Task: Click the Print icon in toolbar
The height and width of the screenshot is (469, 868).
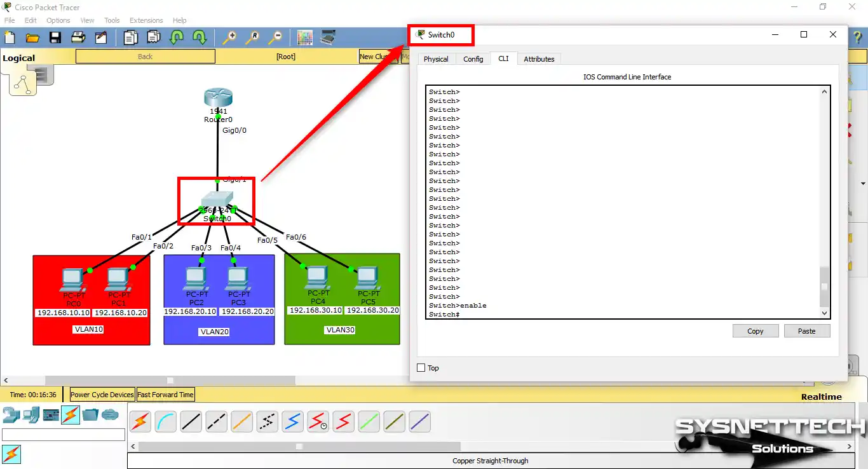Action: pos(78,38)
